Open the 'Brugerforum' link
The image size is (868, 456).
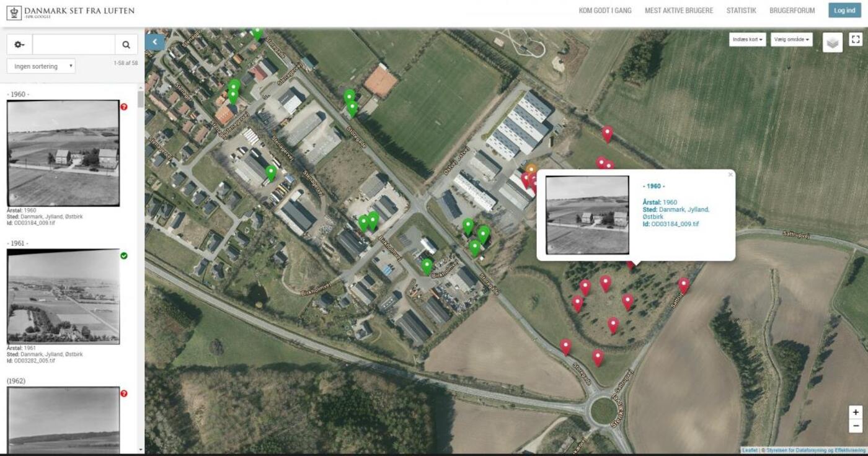[792, 11]
